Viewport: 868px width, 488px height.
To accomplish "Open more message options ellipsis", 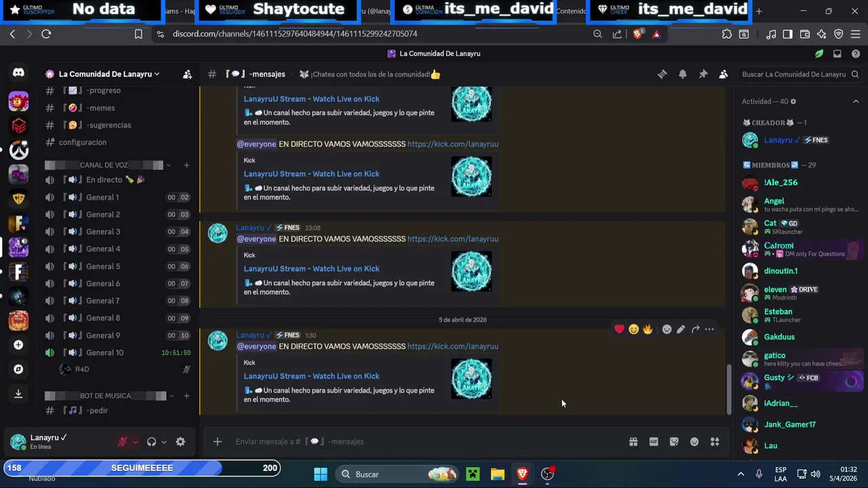I will [x=709, y=329].
